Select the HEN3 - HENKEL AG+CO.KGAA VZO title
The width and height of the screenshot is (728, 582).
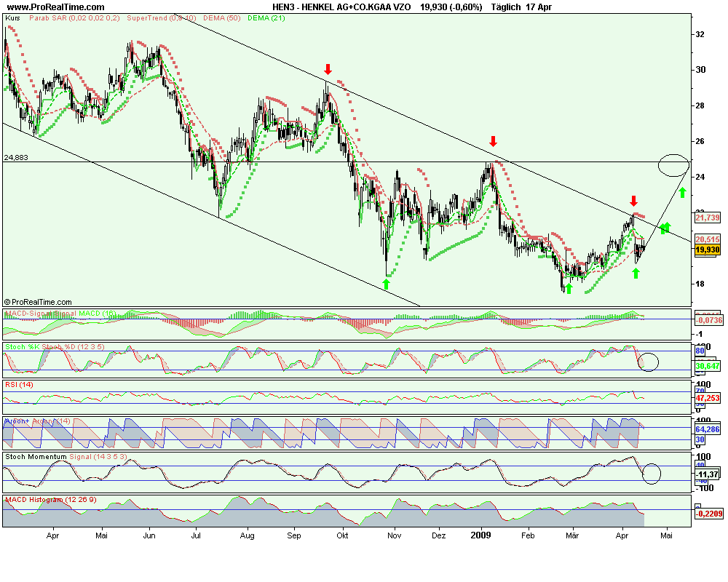pos(341,7)
